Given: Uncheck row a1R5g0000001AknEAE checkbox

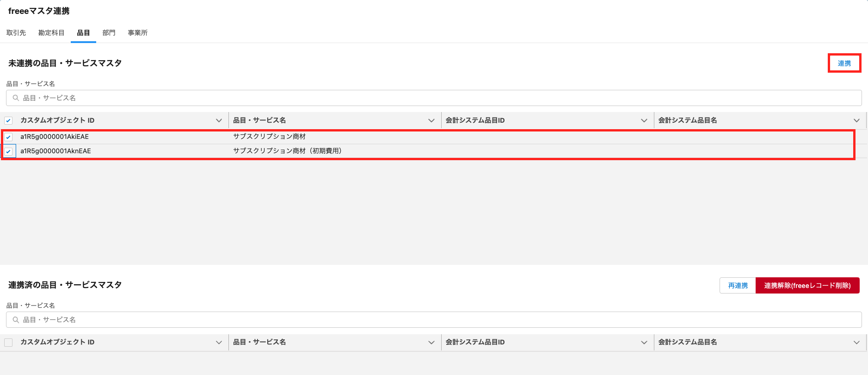Looking at the screenshot, I should 8,151.
